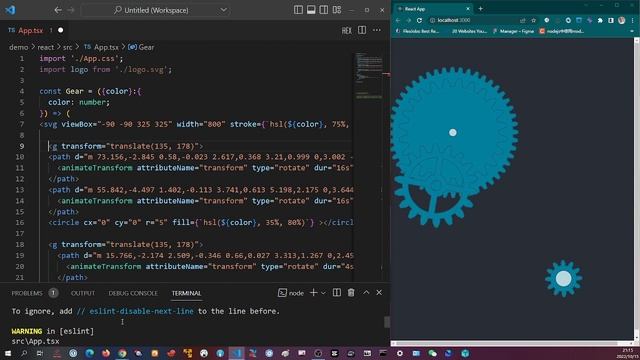Open a new browser tab
Viewport: 640px width, 360px height.
click(x=480, y=9)
